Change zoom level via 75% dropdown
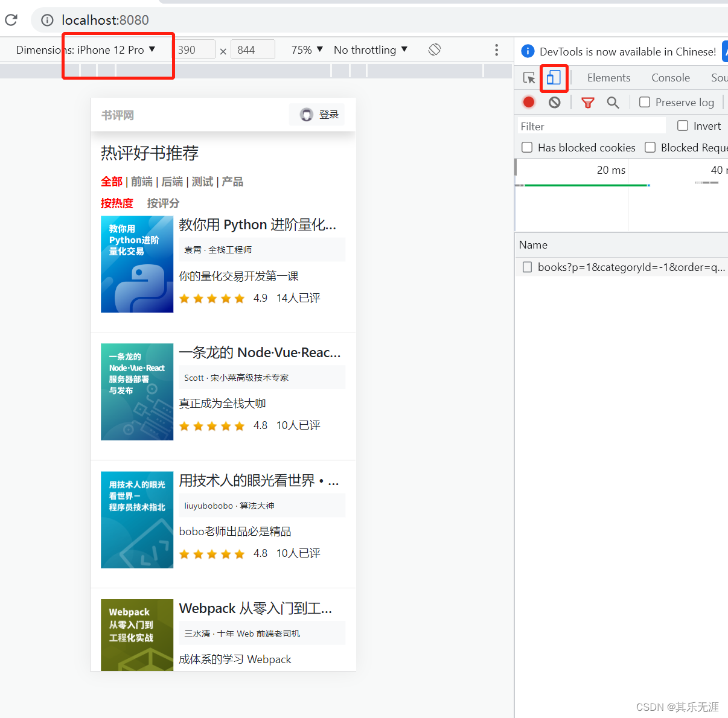 (307, 49)
